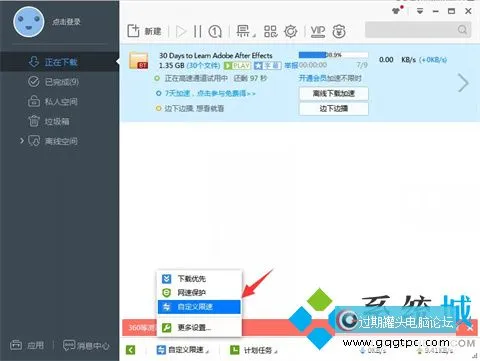Open 消息中心 message center

point(86,346)
